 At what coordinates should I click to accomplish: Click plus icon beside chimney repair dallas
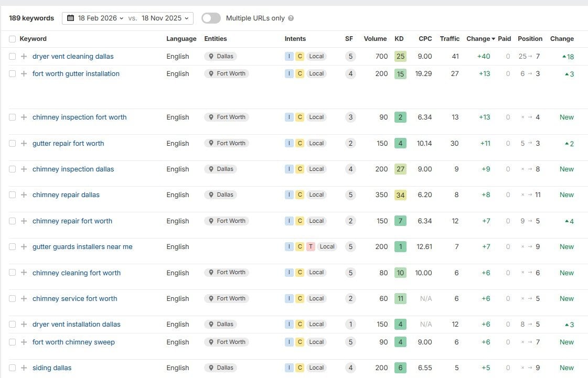tap(24, 195)
